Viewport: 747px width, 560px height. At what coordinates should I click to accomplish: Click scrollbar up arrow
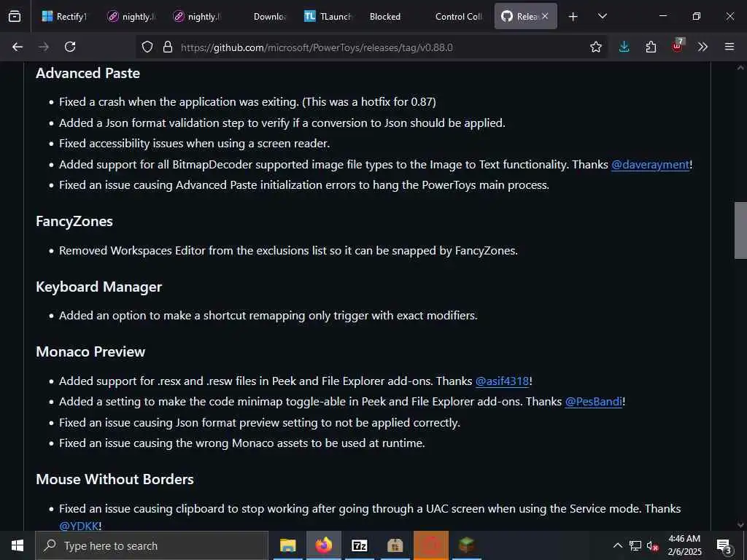point(740,68)
